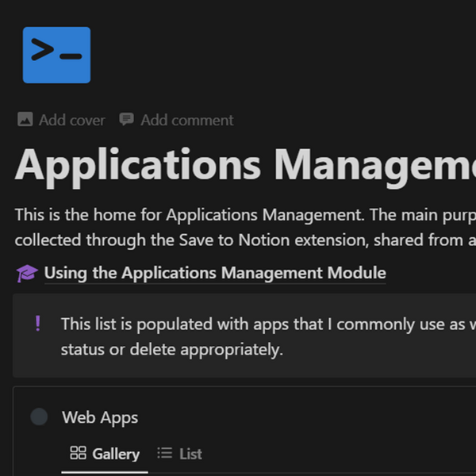Open the Web Apps database title
This screenshot has width=476, height=476.
pos(100,417)
